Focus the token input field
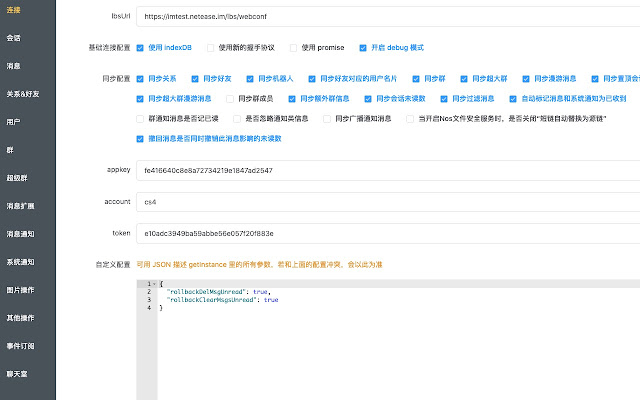The height and width of the screenshot is (400, 640). [388, 233]
